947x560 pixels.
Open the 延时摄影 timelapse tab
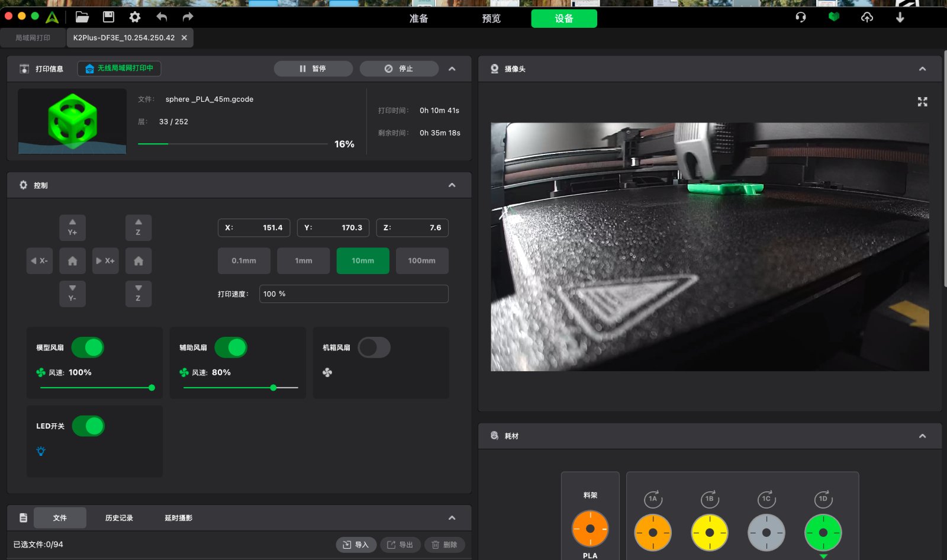(178, 518)
